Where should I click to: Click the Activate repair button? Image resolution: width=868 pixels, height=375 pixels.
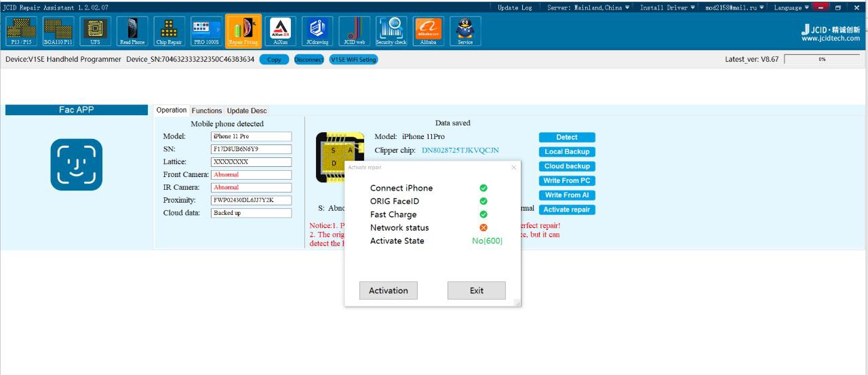(x=567, y=210)
